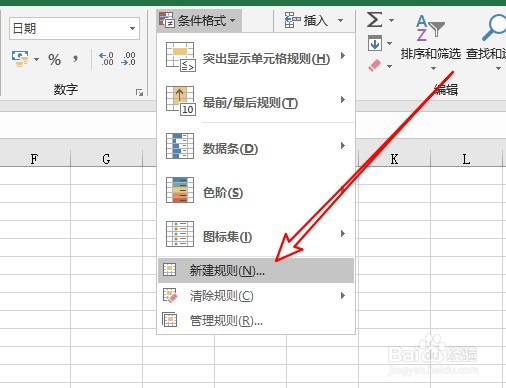This screenshot has width=506, height=388.
Task: Select 管理规则(R)... menu entry
Action: pos(256,320)
